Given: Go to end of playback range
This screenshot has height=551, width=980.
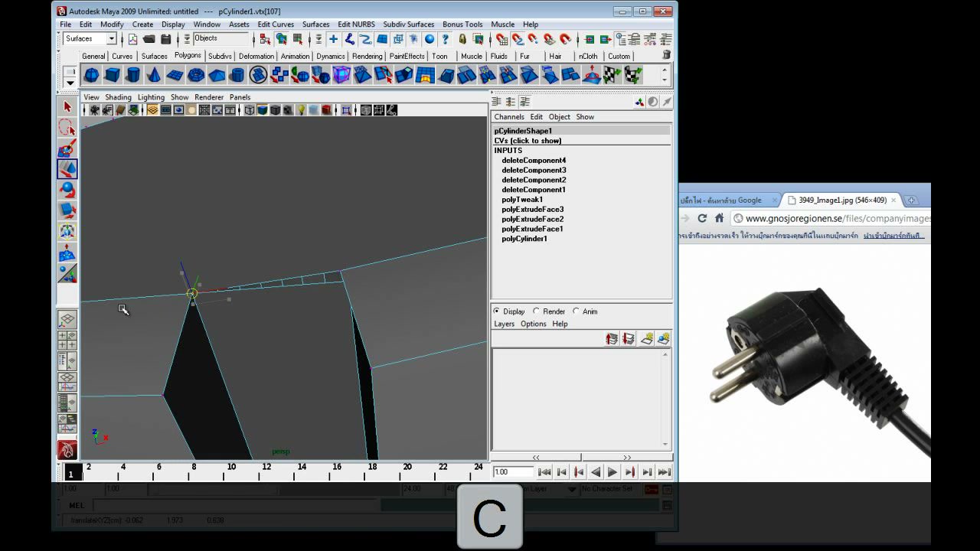Looking at the screenshot, I should (x=665, y=472).
